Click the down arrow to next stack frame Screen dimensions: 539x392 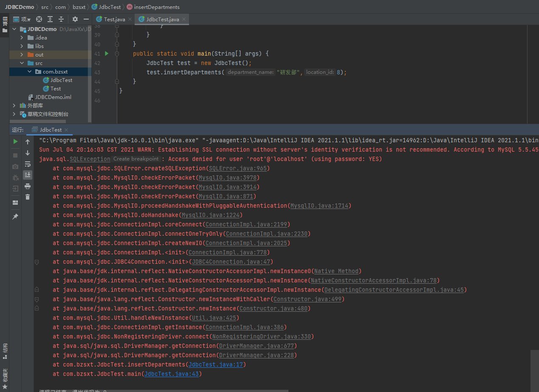pos(28,153)
